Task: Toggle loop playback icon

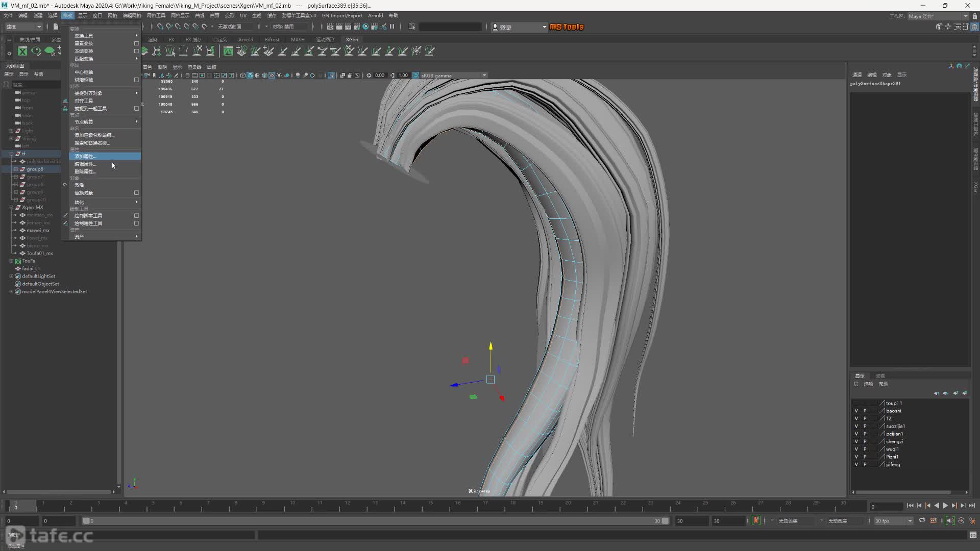Action: 922,521
